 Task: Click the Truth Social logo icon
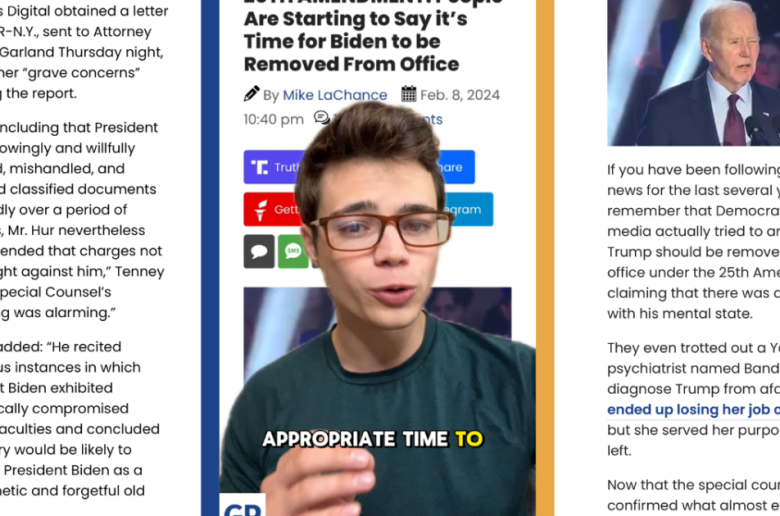[x=259, y=167]
